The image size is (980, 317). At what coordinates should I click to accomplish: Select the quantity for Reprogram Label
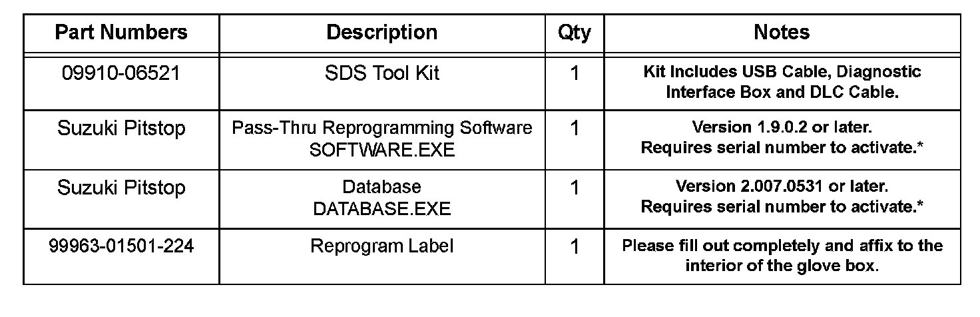click(x=575, y=247)
